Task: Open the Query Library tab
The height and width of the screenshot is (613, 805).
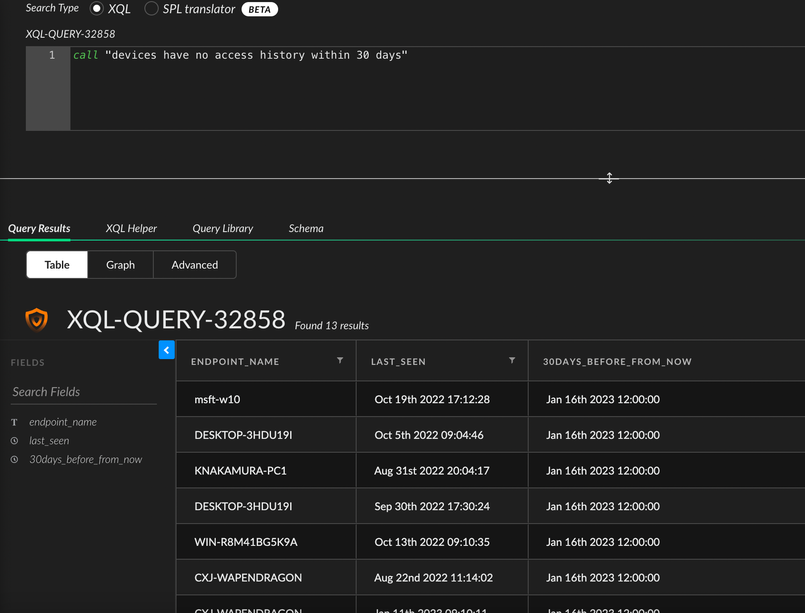Action: 222,228
